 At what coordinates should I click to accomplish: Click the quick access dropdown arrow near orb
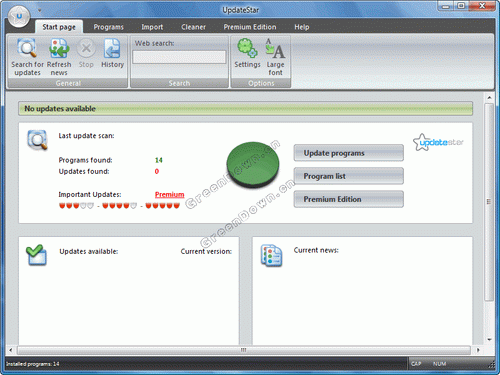tap(39, 10)
